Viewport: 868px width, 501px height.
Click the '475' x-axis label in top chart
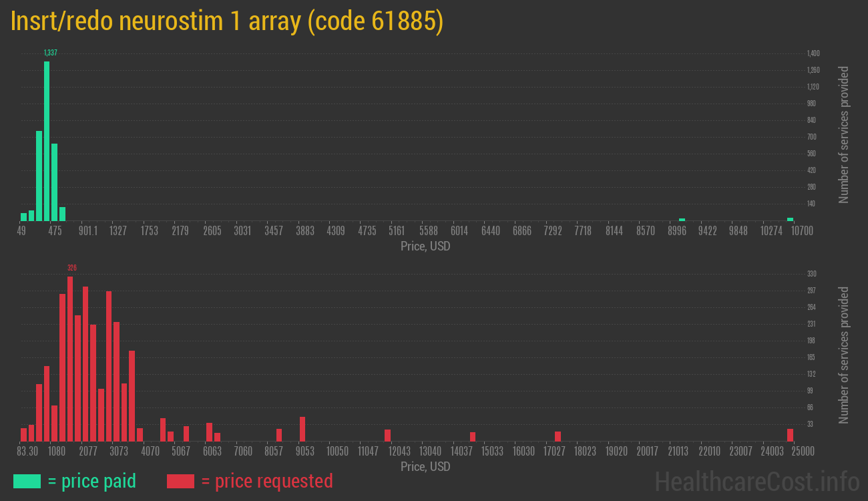(x=55, y=230)
